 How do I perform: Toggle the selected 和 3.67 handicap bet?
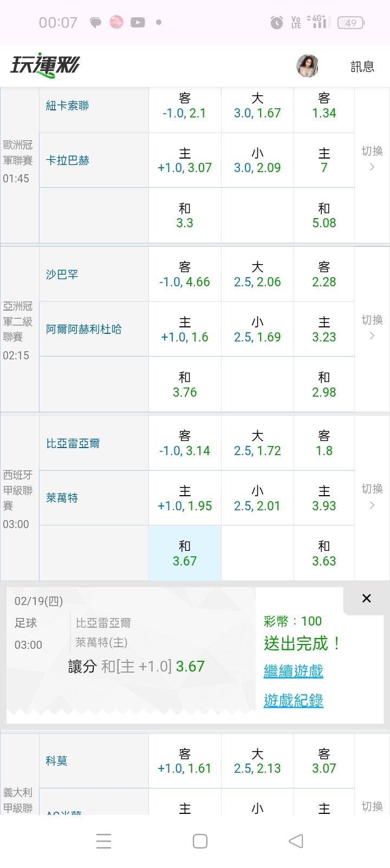click(185, 553)
